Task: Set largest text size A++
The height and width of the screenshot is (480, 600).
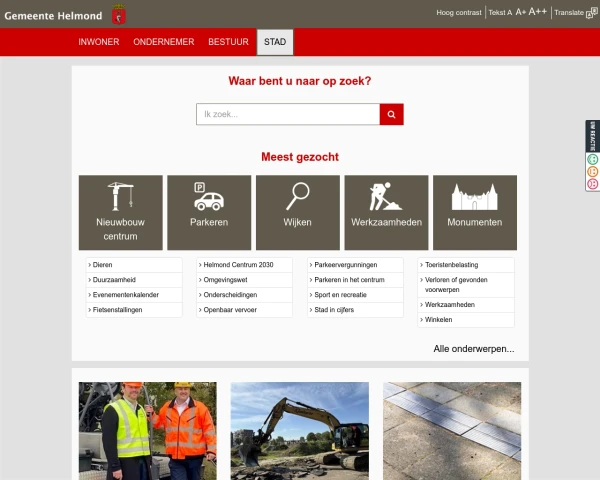Action: coord(537,12)
